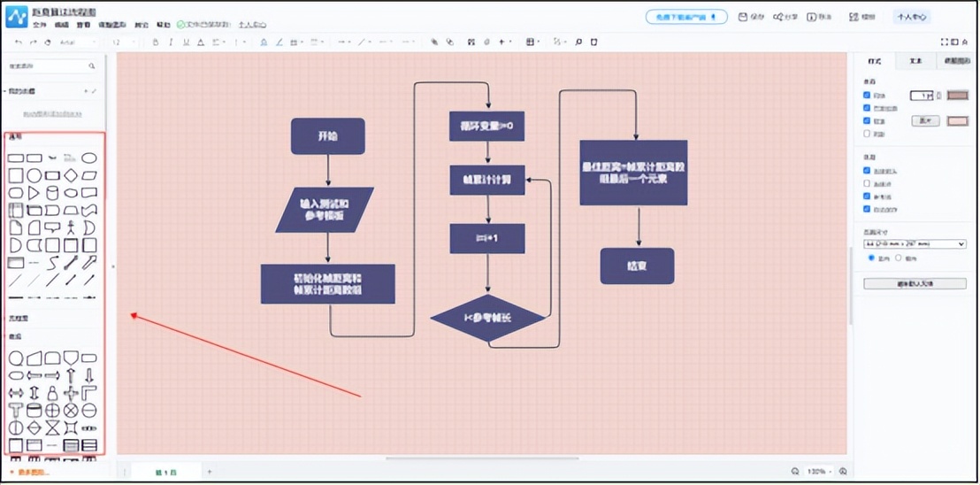Enable the unchecked Connection Points checkbox
The height and width of the screenshot is (485, 980).
pos(867,183)
